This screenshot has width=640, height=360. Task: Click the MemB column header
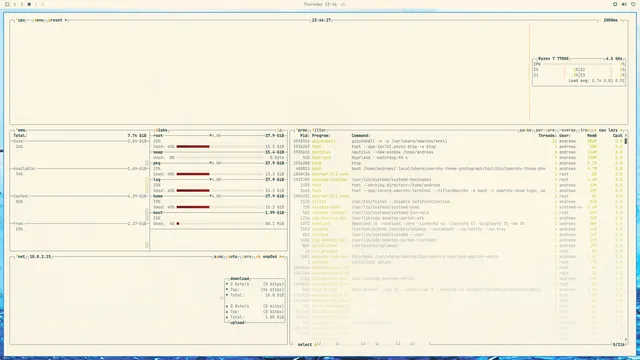(x=592, y=136)
